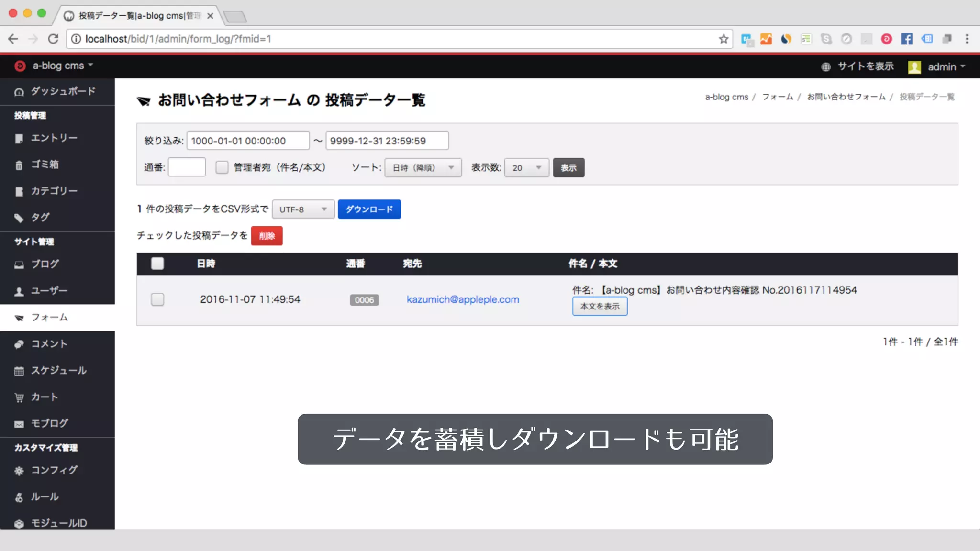Click the カート shopping cart icon
This screenshot has width=980, height=551.
coord(19,397)
